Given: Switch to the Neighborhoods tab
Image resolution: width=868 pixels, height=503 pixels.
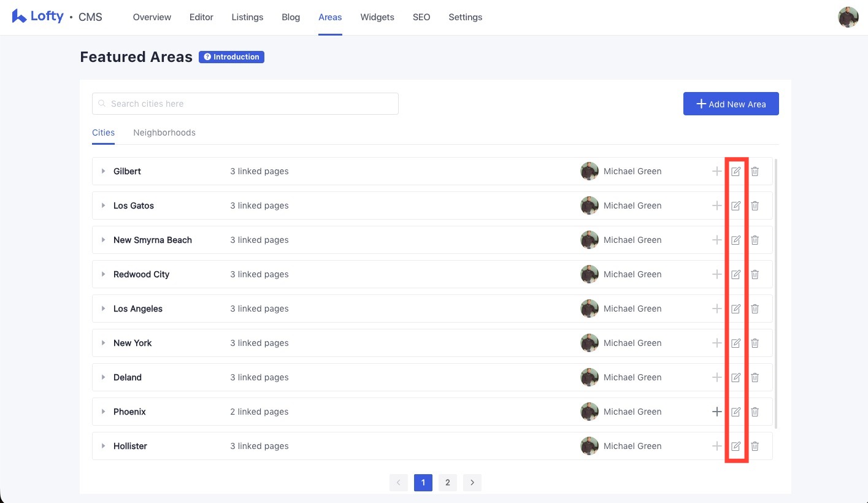Looking at the screenshot, I should click(164, 132).
